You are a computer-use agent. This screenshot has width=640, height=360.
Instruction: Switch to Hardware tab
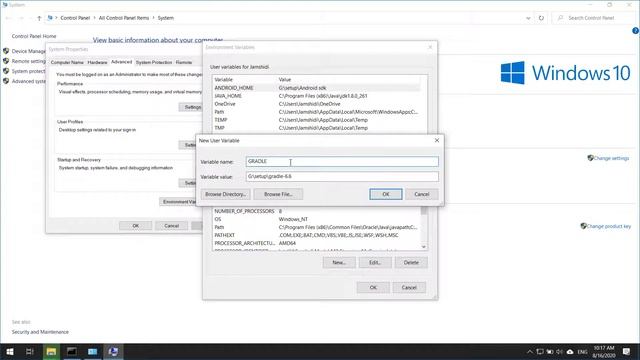pos(98,62)
